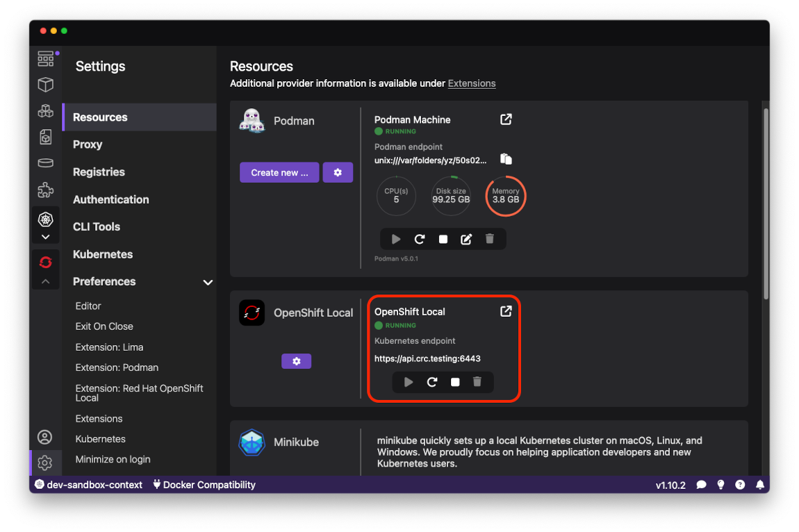Click the Disk size 99.25 GB ring
Screen dimensions: 799x532
pyautogui.click(x=451, y=196)
